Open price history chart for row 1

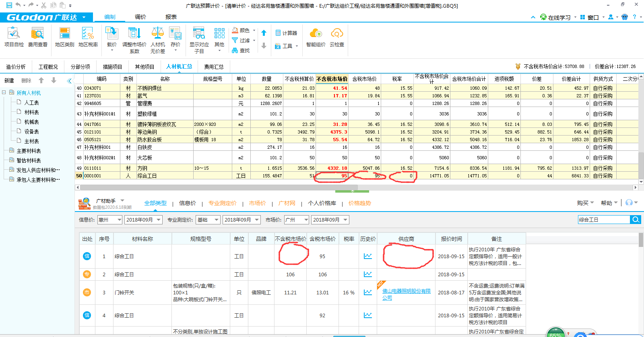pos(367,256)
